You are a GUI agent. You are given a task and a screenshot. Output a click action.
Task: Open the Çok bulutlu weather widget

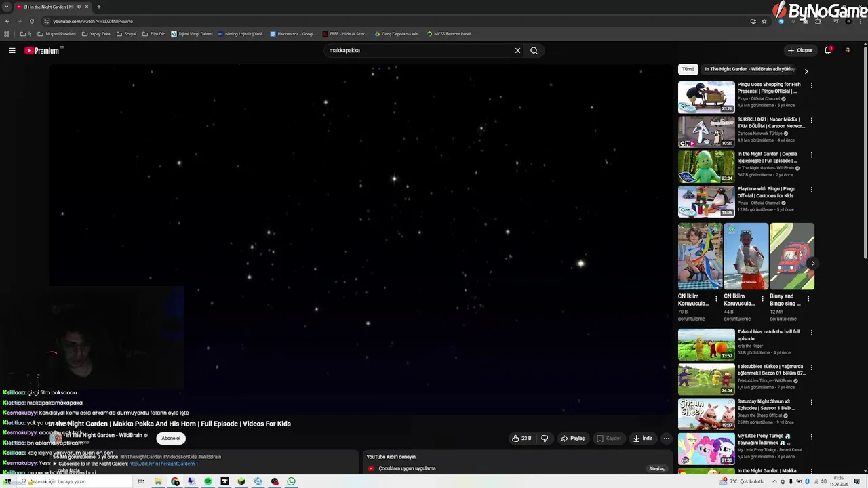743,481
